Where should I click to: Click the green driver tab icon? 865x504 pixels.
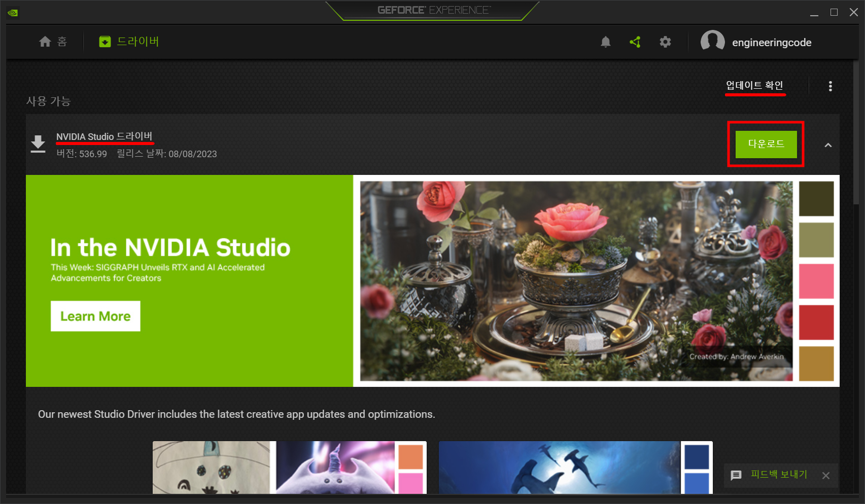(105, 42)
